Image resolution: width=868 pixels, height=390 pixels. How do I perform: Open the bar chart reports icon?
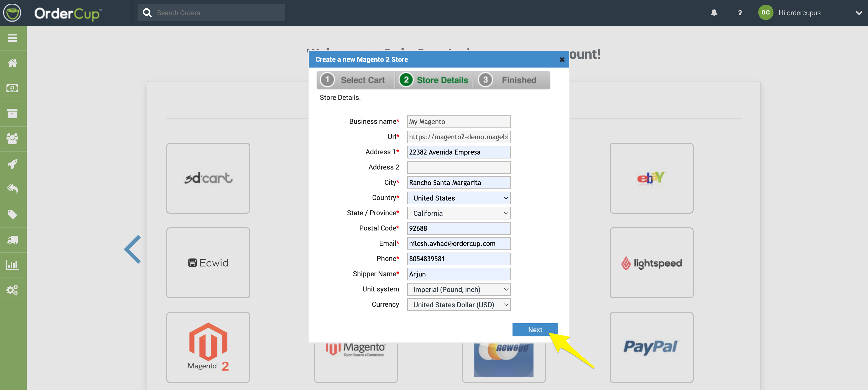coord(12,265)
